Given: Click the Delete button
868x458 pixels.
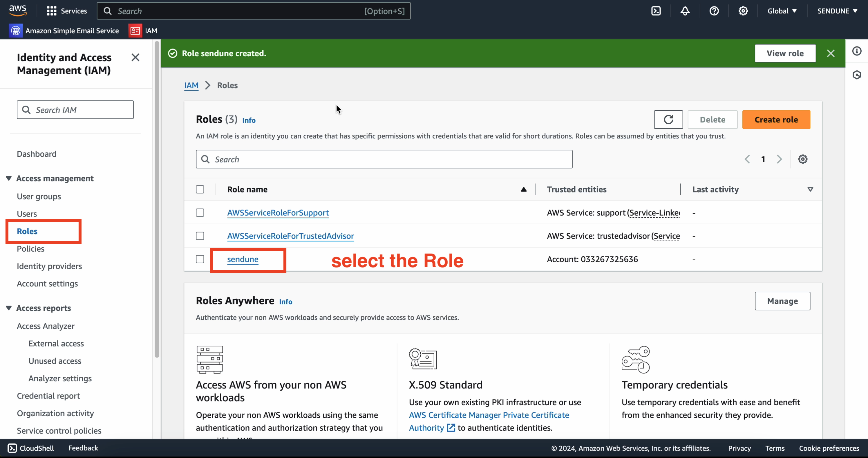Looking at the screenshot, I should click(x=712, y=119).
